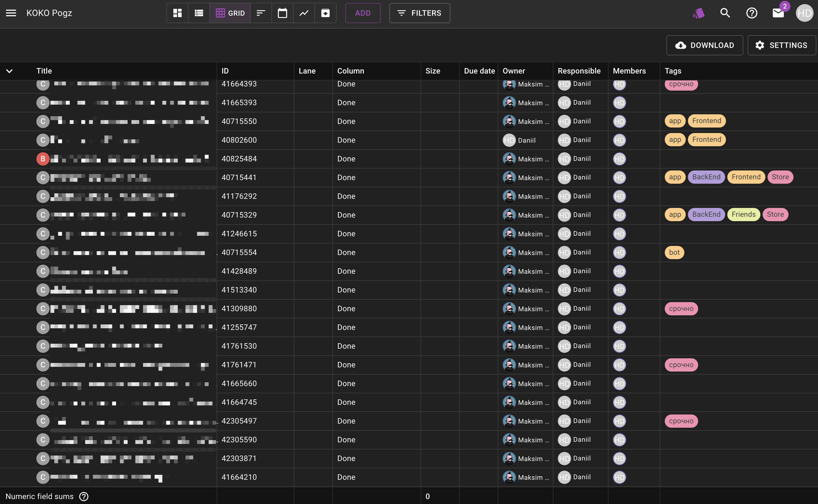Open the HD user profile avatar menu

point(804,13)
